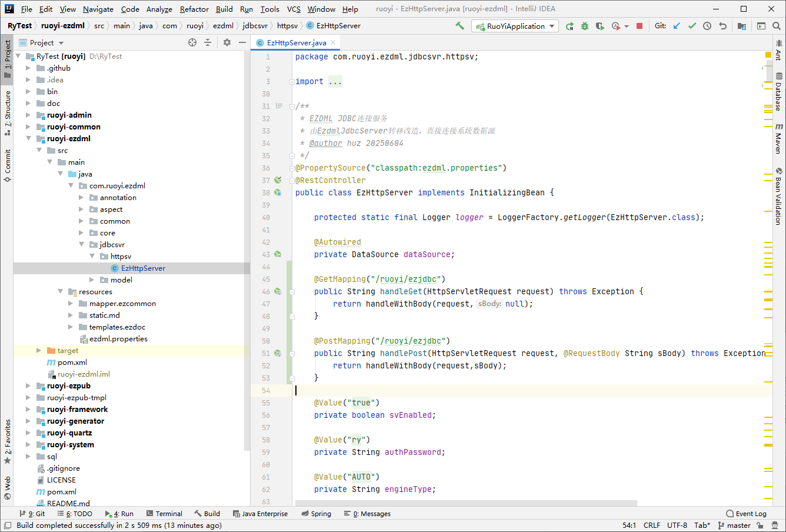Start debugging with the green bug icon
Viewport: 786px width, 532px height.
[585, 26]
